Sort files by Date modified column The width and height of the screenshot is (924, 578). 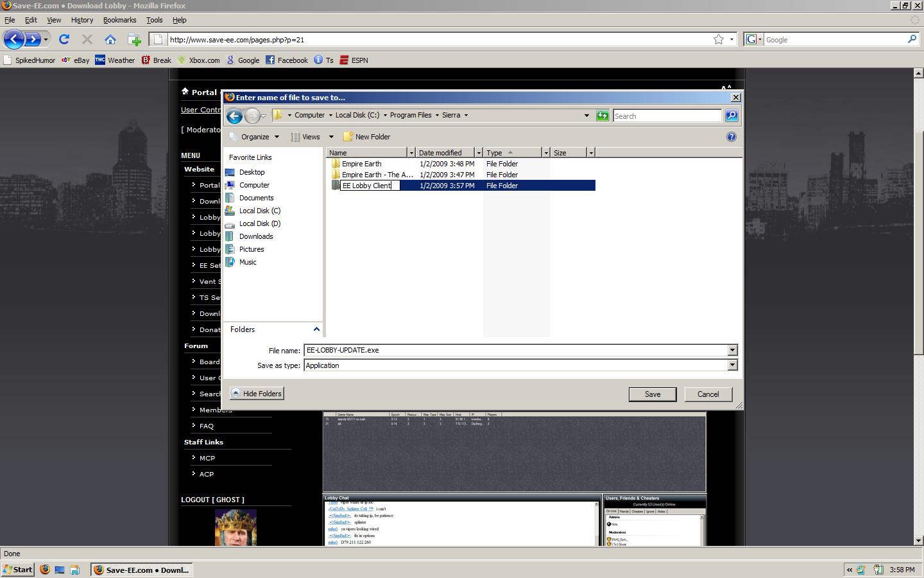440,153
